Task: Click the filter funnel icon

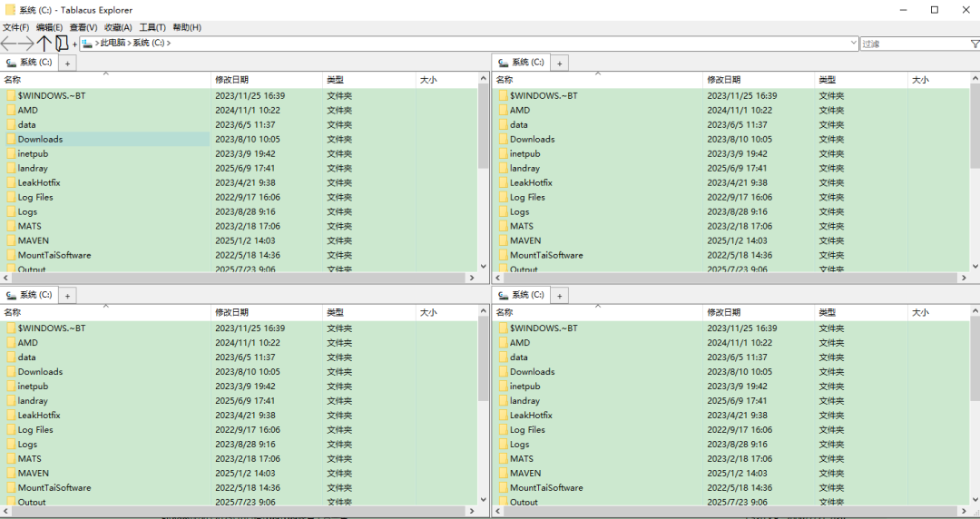Action: point(975,44)
